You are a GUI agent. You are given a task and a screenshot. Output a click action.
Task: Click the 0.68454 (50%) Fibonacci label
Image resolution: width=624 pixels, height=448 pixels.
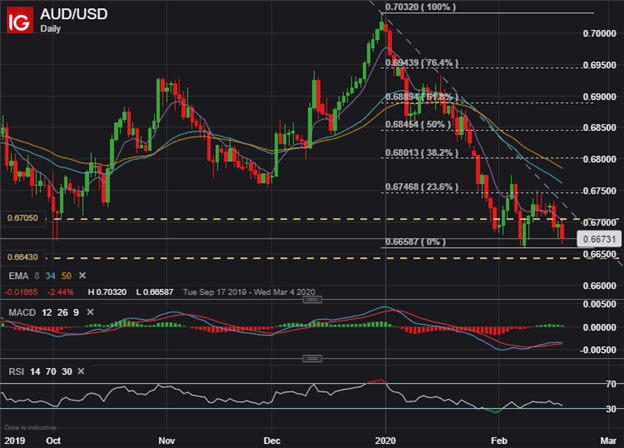[x=418, y=124]
